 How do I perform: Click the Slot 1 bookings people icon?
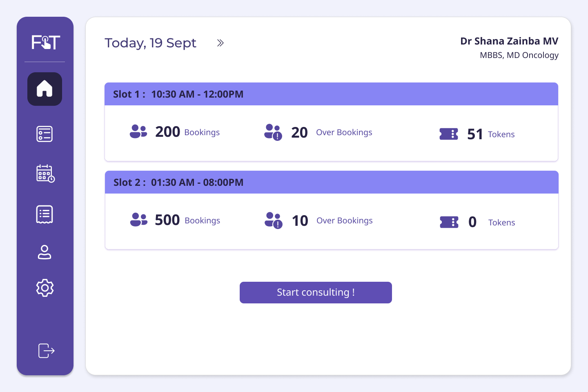138,131
